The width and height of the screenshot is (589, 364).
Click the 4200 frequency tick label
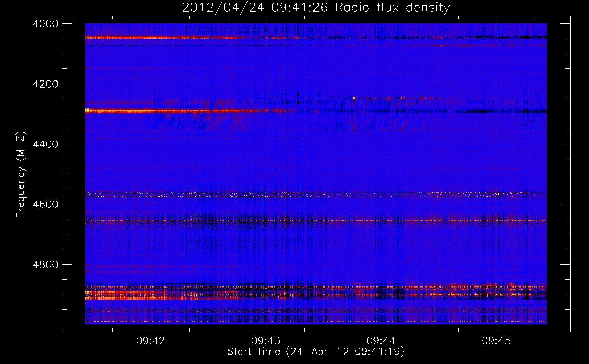pyautogui.click(x=46, y=84)
